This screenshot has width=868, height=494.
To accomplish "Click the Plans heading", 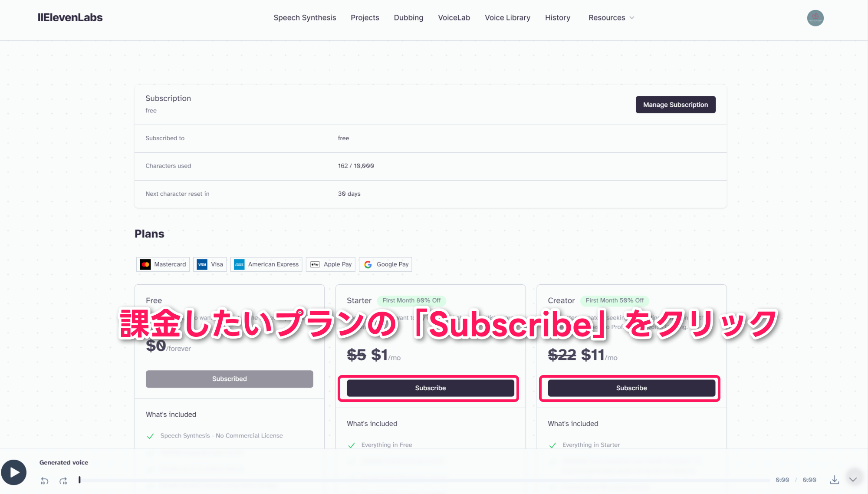I will pos(149,234).
